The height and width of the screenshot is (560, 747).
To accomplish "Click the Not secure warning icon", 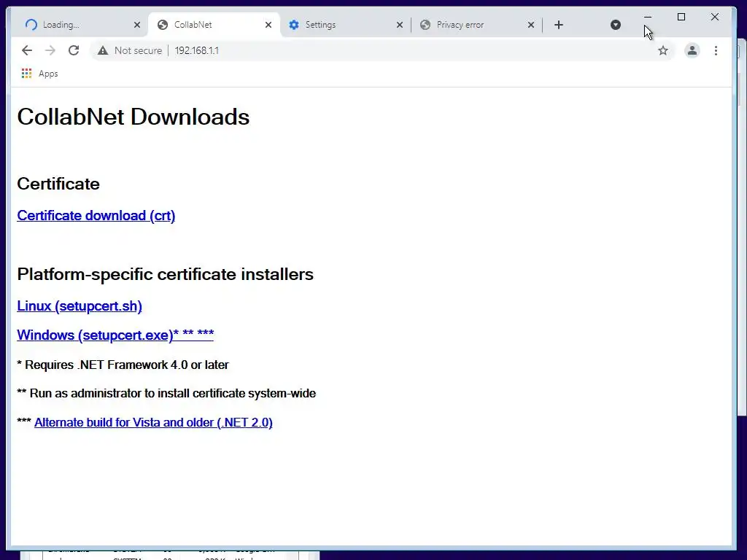I will coord(103,50).
